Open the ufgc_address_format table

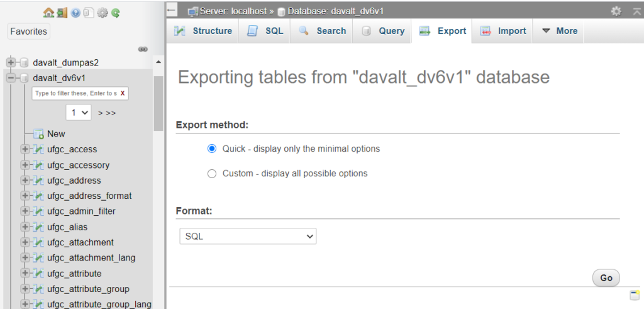point(89,196)
